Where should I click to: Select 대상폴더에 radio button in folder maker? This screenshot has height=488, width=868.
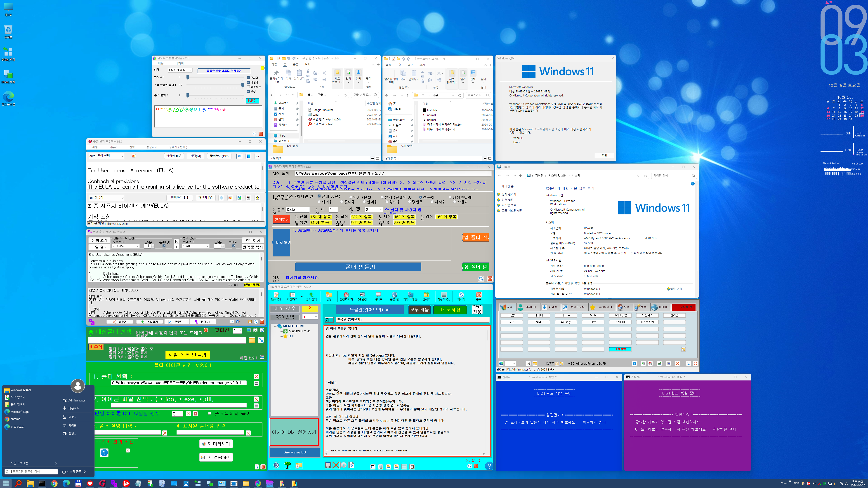(450, 197)
